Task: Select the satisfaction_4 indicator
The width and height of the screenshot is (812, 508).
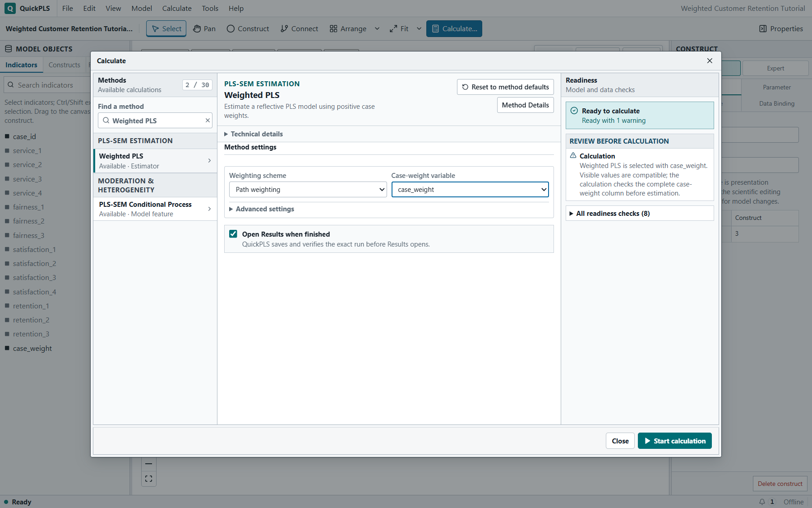Action: [x=34, y=292]
